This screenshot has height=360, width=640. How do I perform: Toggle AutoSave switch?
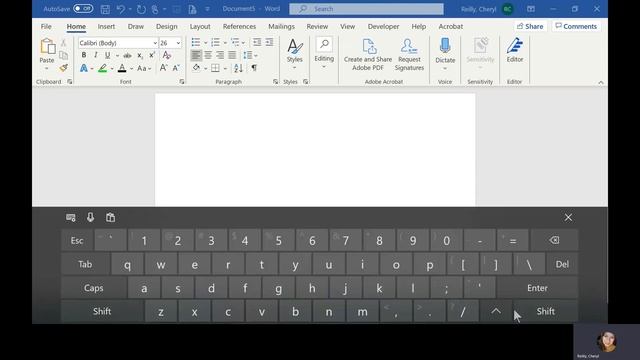click(x=83, y=9)
